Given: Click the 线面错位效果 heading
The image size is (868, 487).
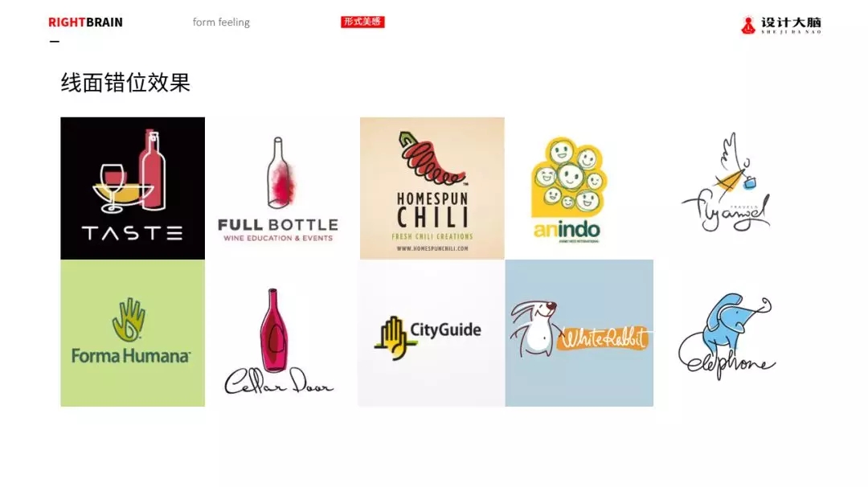Looking at the screenshot, I should click(x=125, y=83).
